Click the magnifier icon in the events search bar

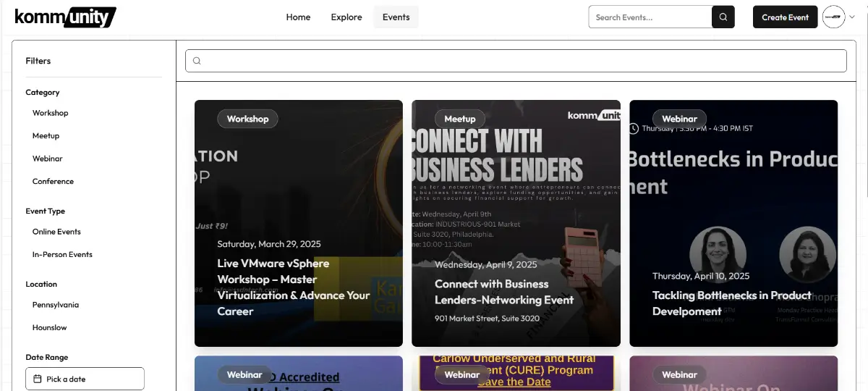pos(197,61)
